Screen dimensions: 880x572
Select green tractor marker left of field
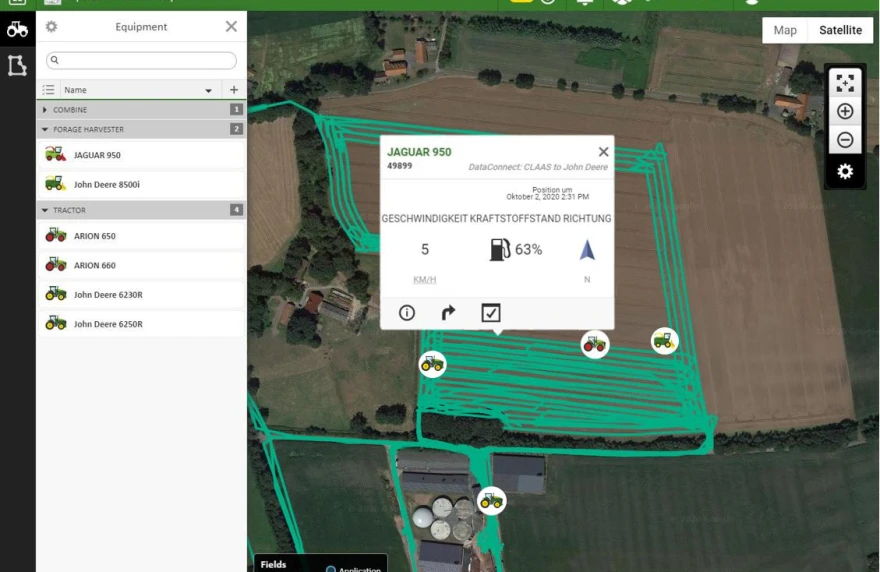tap(433, 364)
